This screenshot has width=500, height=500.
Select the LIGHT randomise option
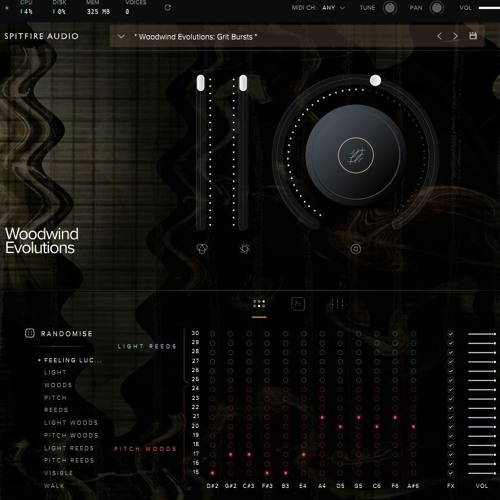click(x=55, y=372)
